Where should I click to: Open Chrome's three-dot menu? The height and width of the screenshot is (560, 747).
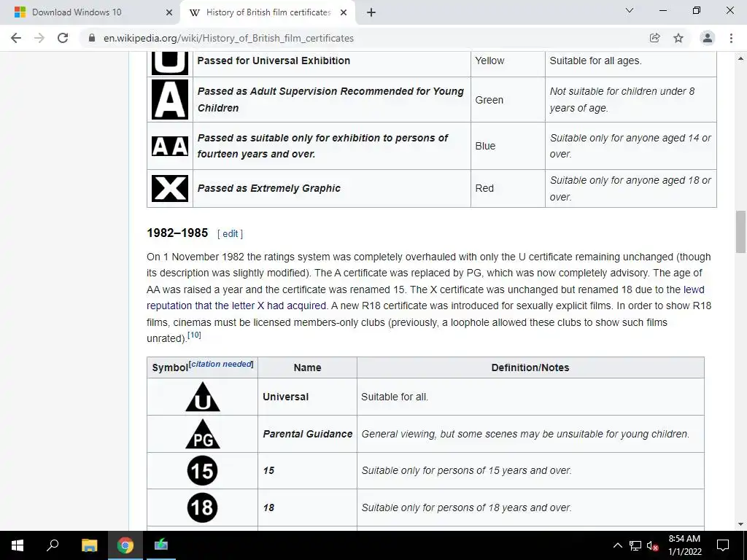[731, 38]
